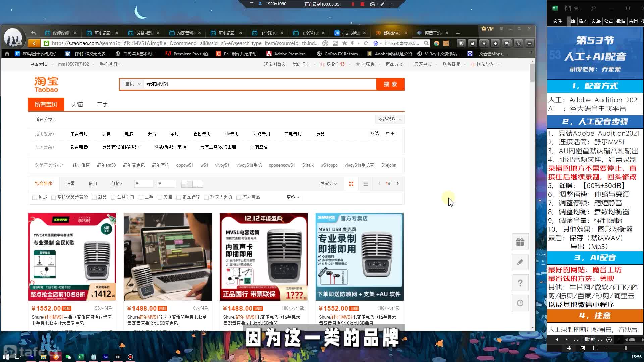Adjust Excel zoom slider at bottom
This screenshot has height=362, width=644.
(626, 348)
